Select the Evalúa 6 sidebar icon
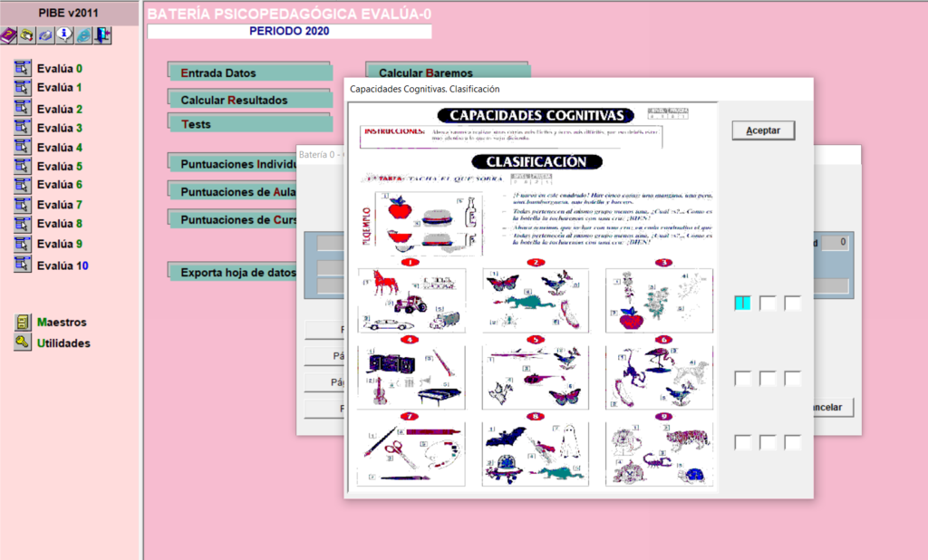 click(x=23, y=185)
